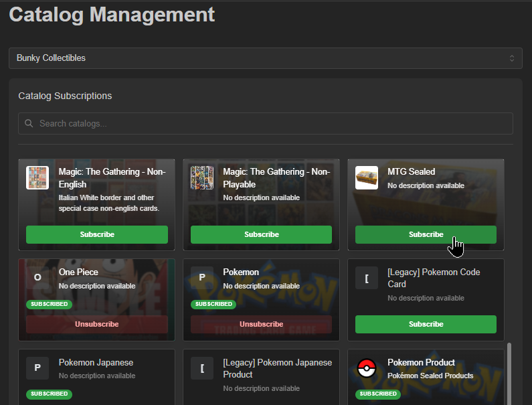Image resolution: width=532 pixels, height=405 pixels.
Task: Click the One Piece 'O' letter icon
Action: [x=37, y=278]
